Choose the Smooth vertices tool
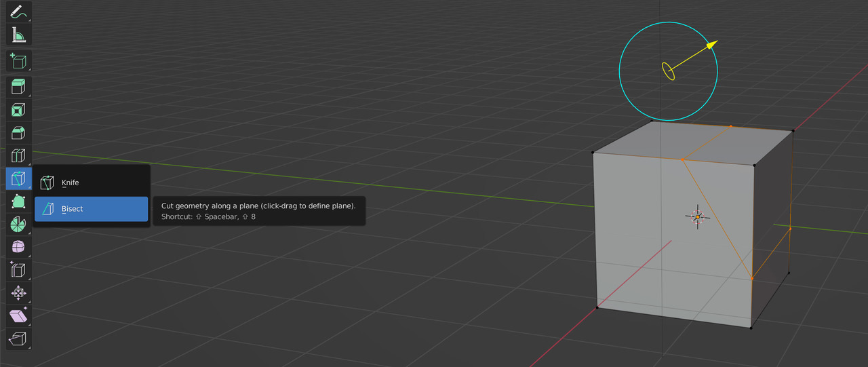Screen dimensions: 868x367 [x=18, y=248]
